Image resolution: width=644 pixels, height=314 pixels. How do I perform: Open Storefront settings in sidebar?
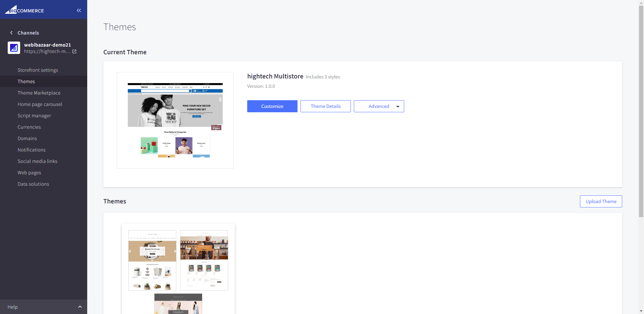coord(38,70)
